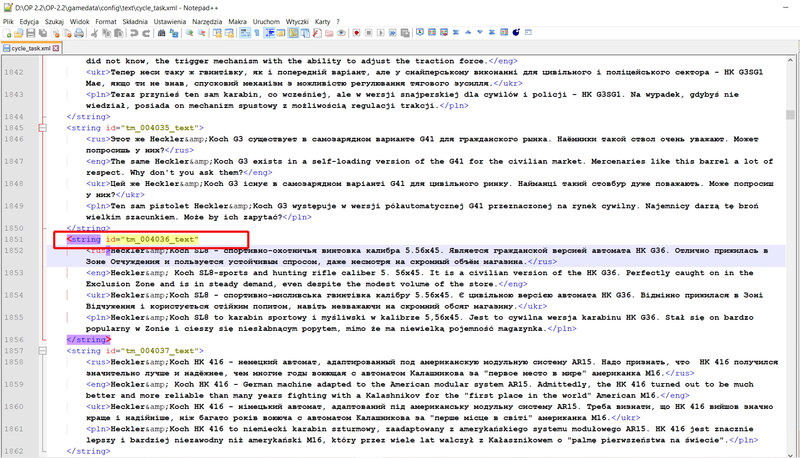This screenshot has height=458, width=800.
Task: Click the Print toolbar icon
Action: pyautogui.click(x=78, y=33)
